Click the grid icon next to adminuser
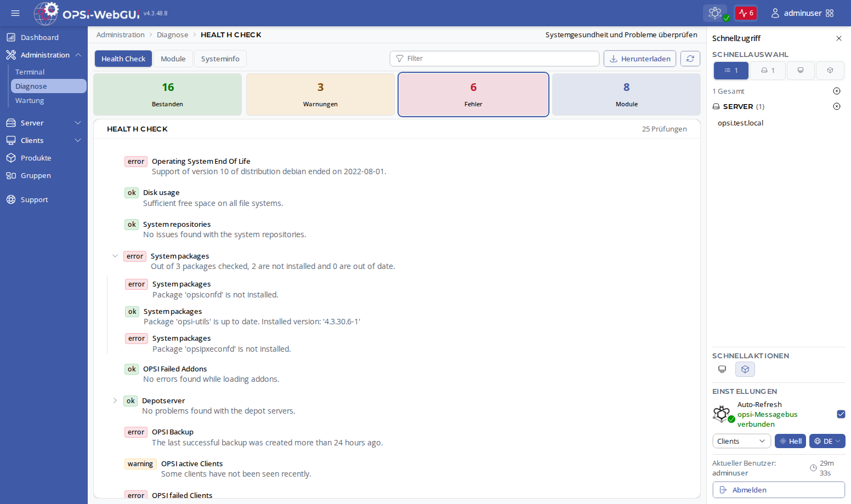The height and width of the screenshot is (504, 851). pyautogui.click(x=830, y=13)
